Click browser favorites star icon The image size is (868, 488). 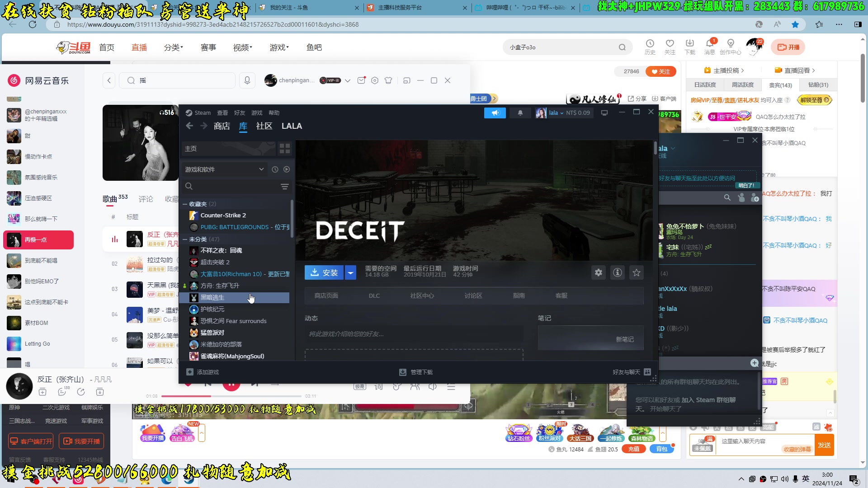point(795,24)
